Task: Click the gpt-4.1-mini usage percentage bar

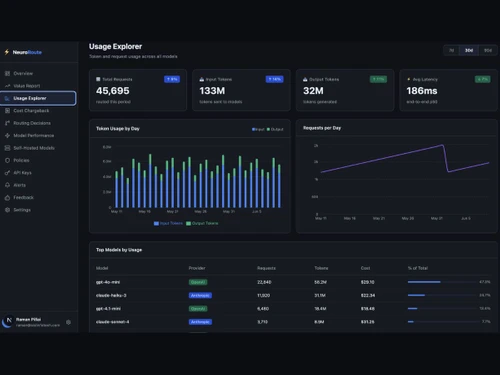Action: click(442, 309)
